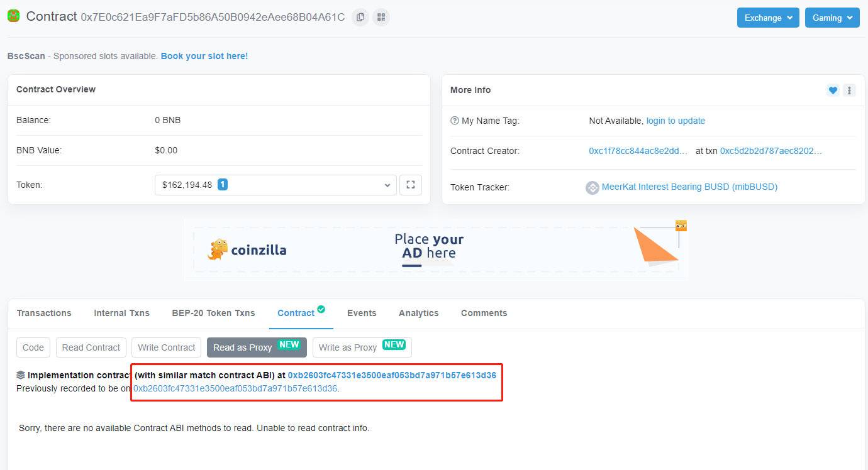Open implementation contract address link after 'ABI) at'
Viewport: 868px width, 470px height.
(392, 375)
